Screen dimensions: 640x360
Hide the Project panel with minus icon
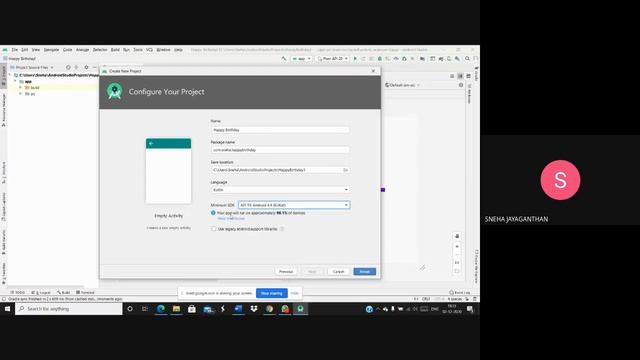pos(95,67)
